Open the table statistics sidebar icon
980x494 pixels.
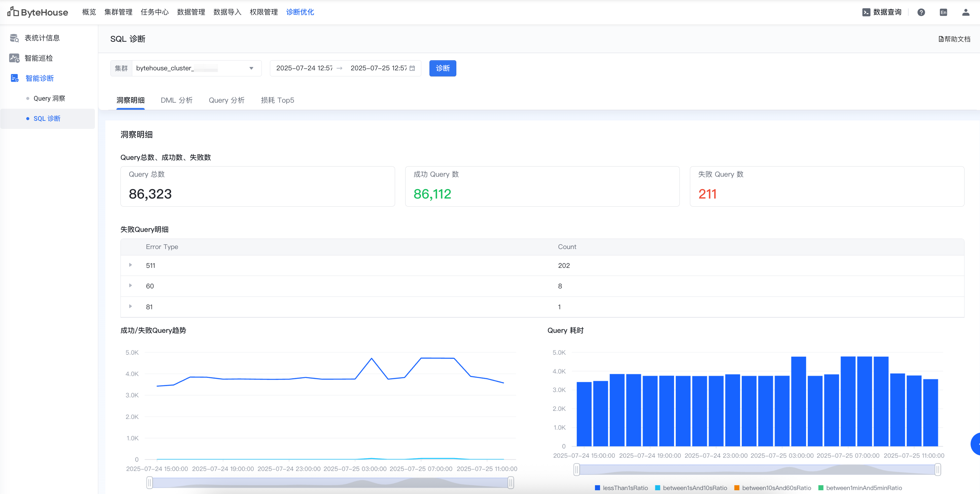tap(14, 38)
